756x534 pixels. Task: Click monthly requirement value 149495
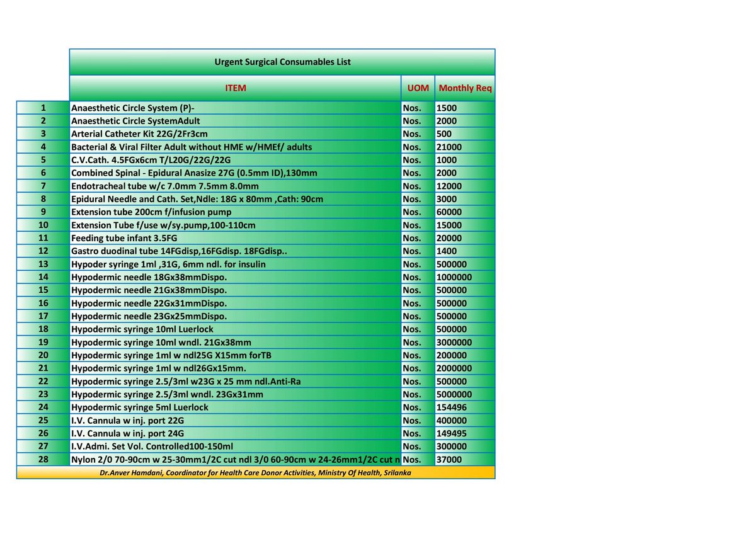[x=452, y=434]
